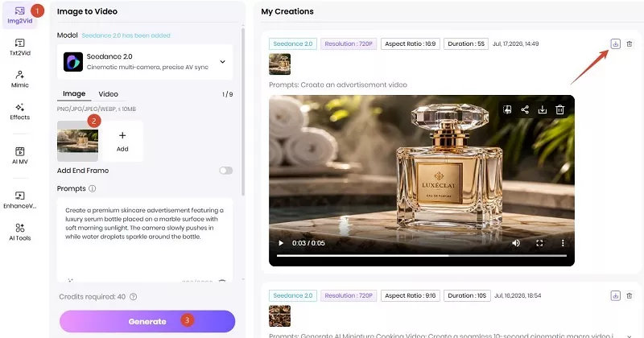The width and height of the screenshot is (644, 338).
Task: Switch to the Video tab
Action: tap(108, 94)
